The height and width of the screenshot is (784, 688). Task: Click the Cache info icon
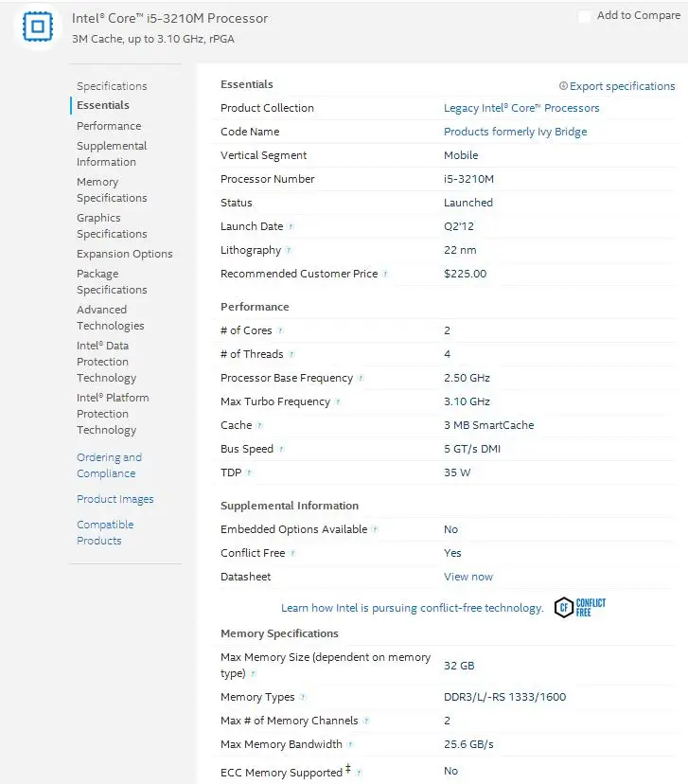coord(259,425)
